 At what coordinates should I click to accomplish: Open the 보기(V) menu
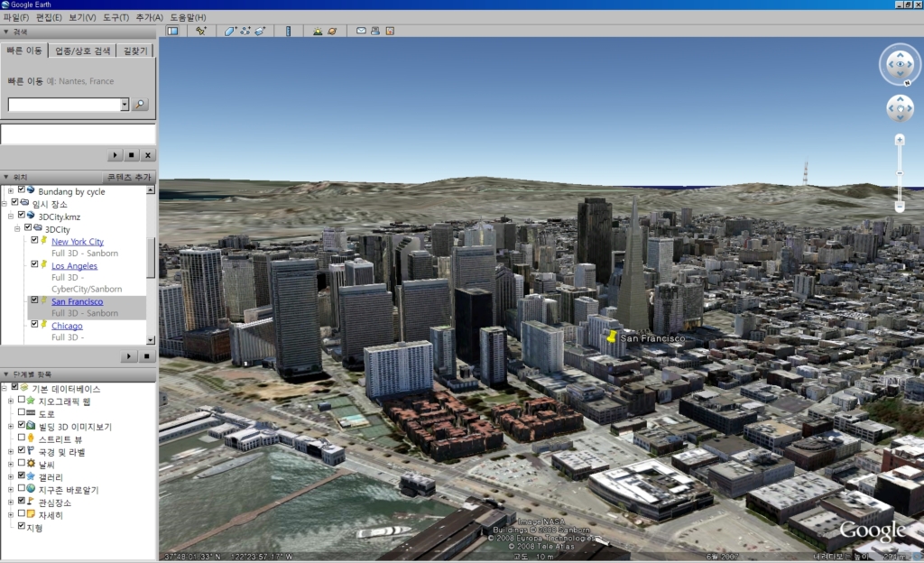(82, 18)
